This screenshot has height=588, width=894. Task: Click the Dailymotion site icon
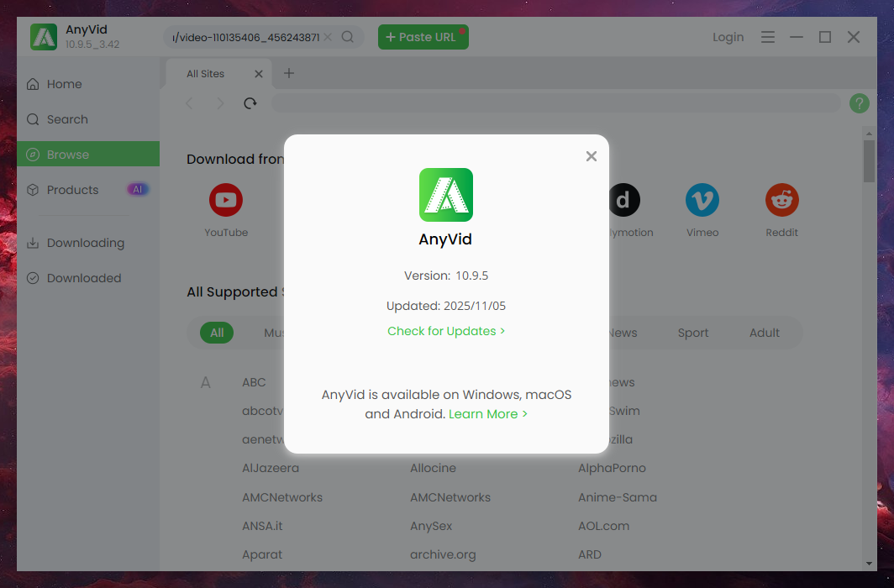pos(624,200)
